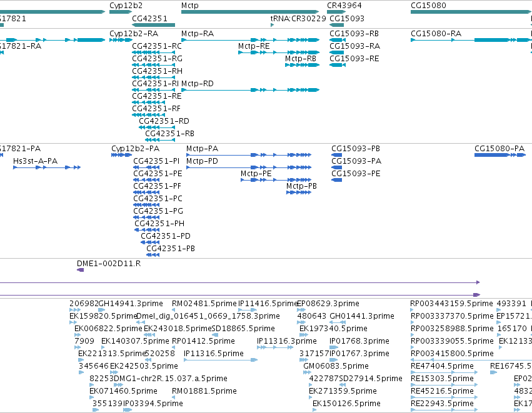Select EST GH01441.3prime
The height and width of the screenshot is (413, 532).
pos(362,316)
